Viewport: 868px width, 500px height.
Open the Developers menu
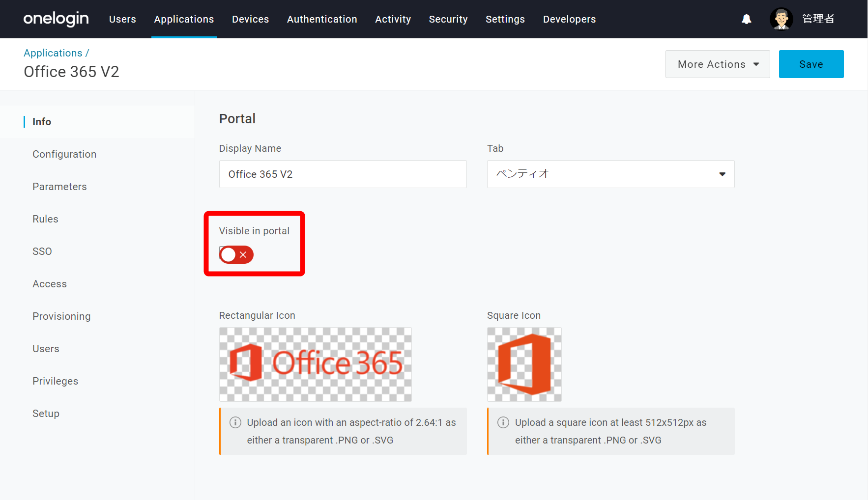569,19
